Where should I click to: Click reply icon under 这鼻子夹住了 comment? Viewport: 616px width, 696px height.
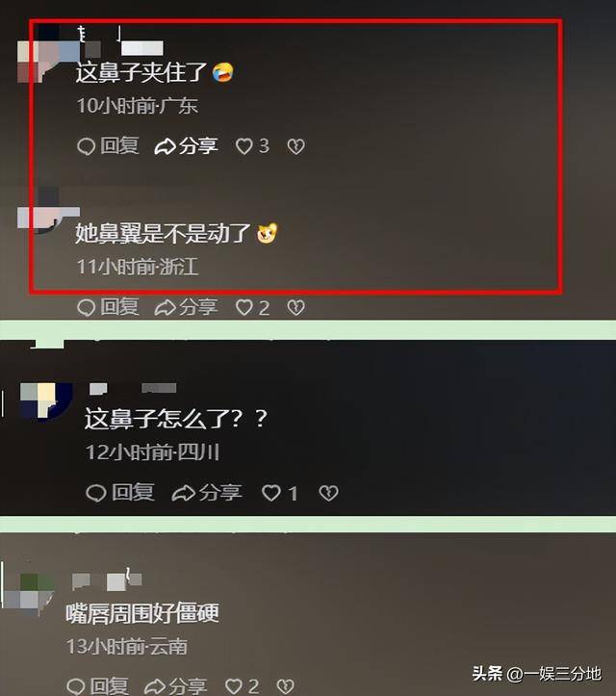(x=87, y=146)
